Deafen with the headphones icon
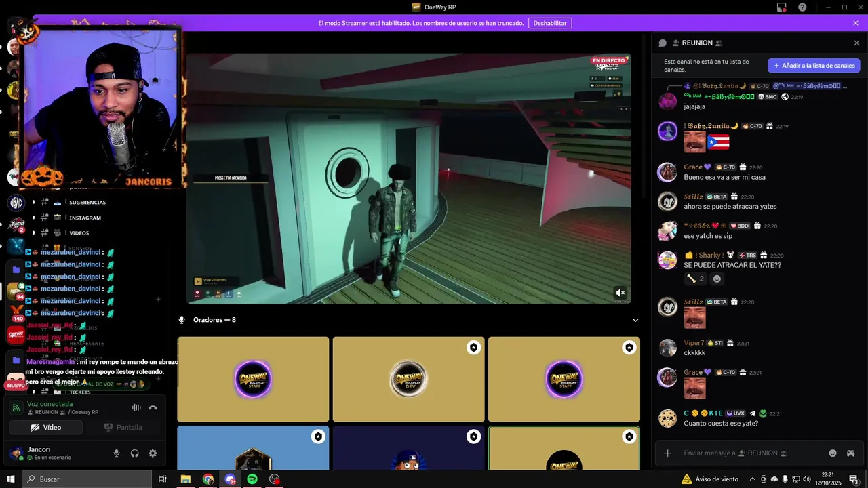This screenshot has width=868, height=488. pyautogui.click(x=134, y=453)
